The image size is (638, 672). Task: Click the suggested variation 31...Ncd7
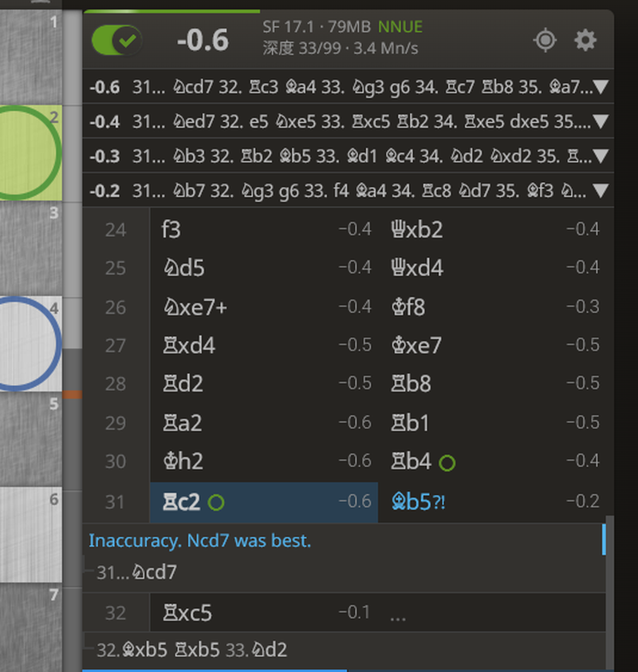[136, 572]
